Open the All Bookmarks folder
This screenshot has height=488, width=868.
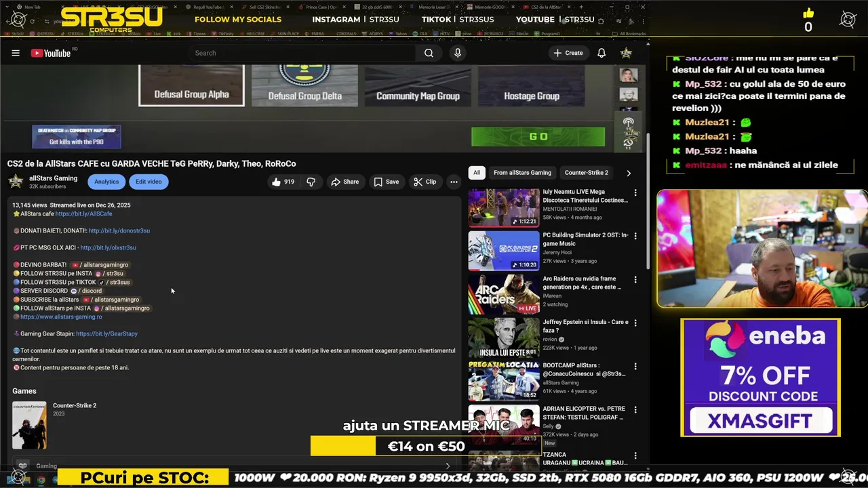[629, 33]
